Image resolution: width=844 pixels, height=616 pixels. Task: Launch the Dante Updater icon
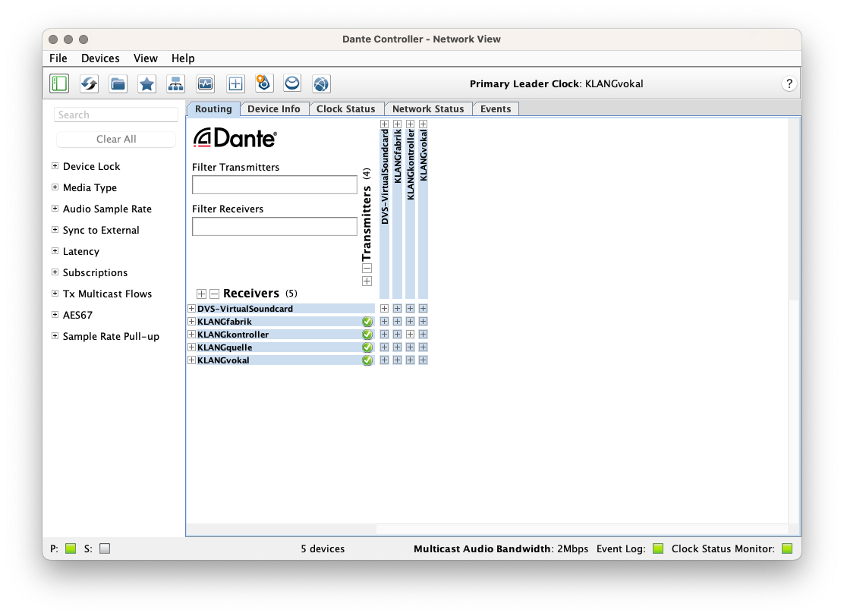264,83
